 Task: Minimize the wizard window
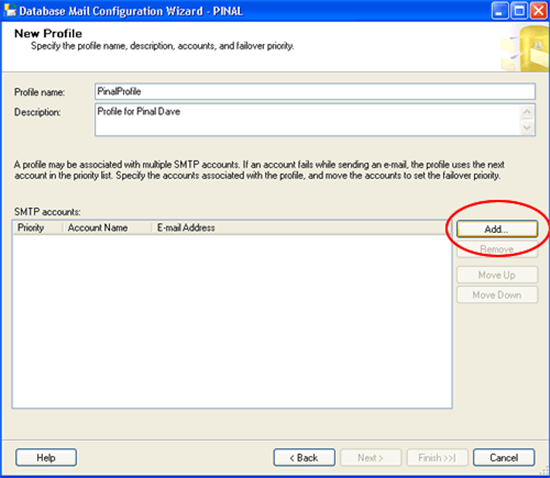[500, 11]
